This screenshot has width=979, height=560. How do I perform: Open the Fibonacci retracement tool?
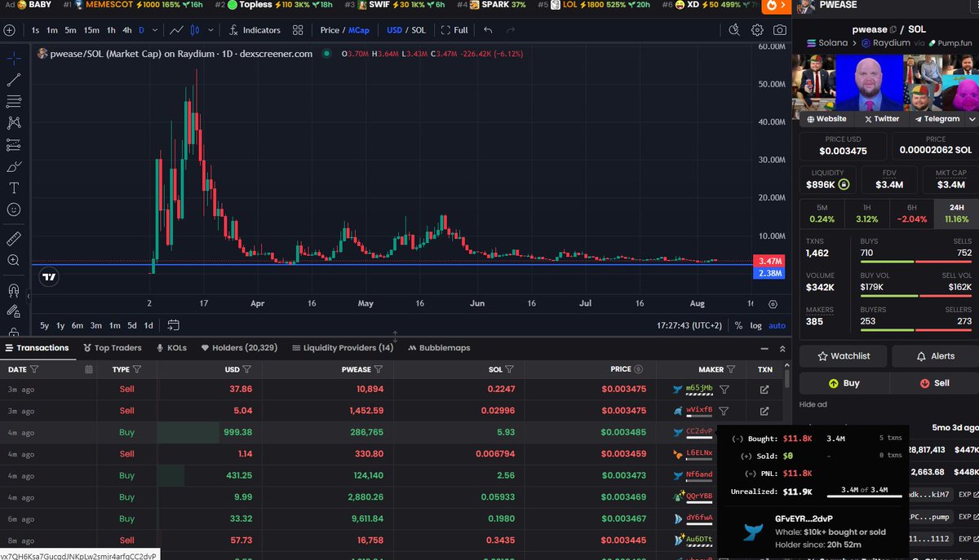(14, 101)
